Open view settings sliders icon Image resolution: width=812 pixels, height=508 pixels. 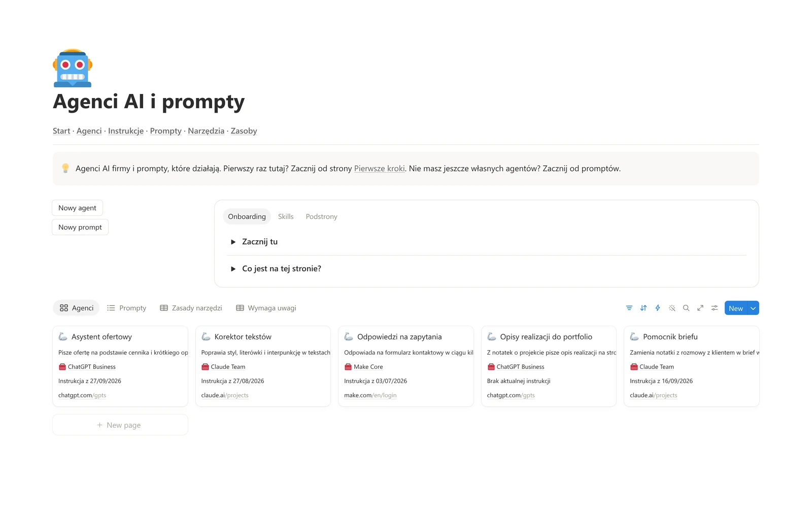[x=715, y=308]
